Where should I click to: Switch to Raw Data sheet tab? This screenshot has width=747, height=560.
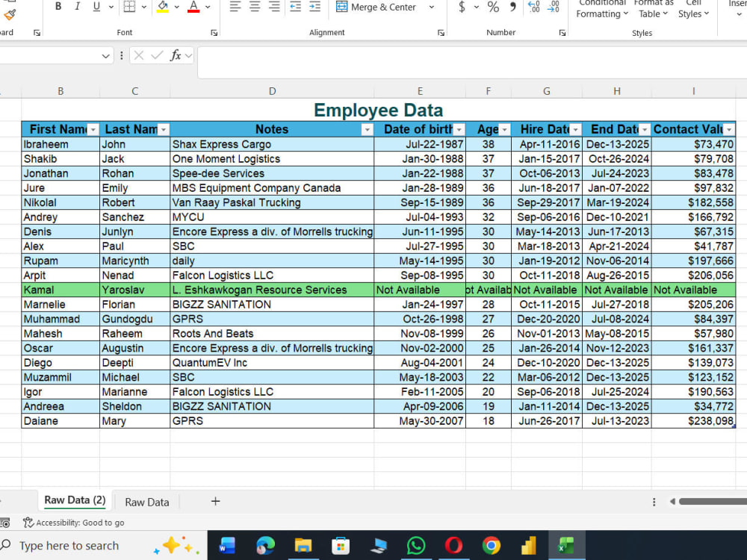tap(146, 502)
